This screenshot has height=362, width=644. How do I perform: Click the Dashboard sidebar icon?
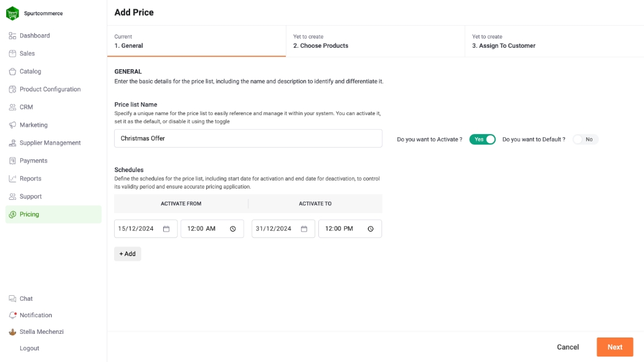click(12, 36)
